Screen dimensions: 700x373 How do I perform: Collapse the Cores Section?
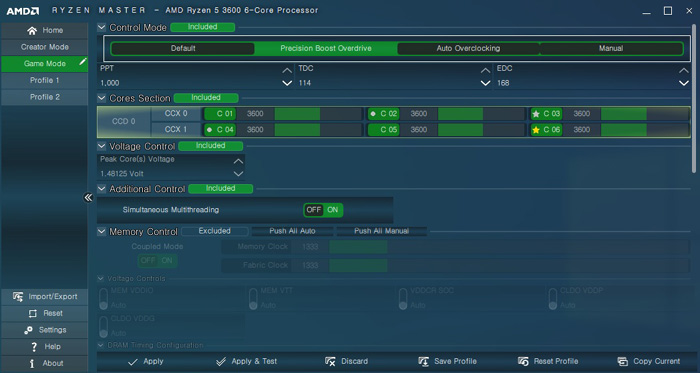tap(102, 98)
